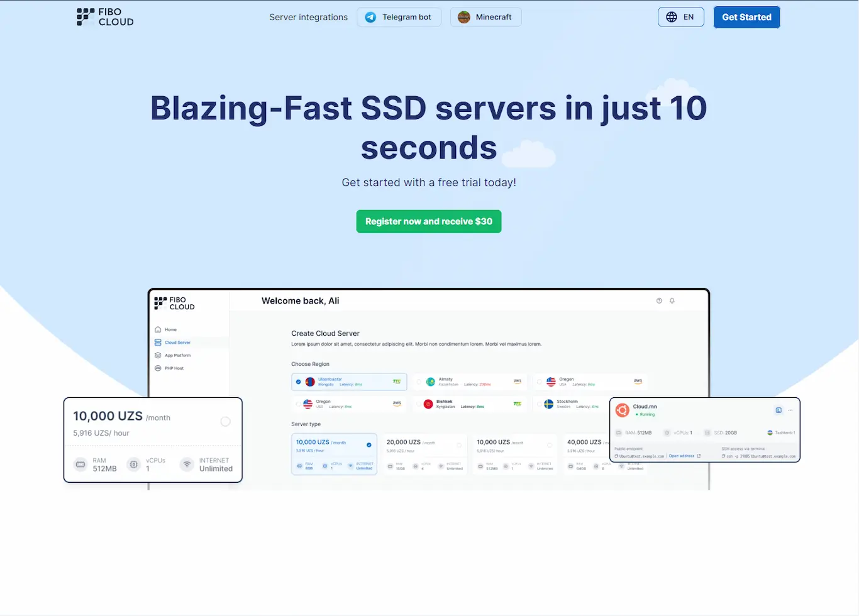Click the notification bell icon in the dashboard

click(x=672, y=300)
